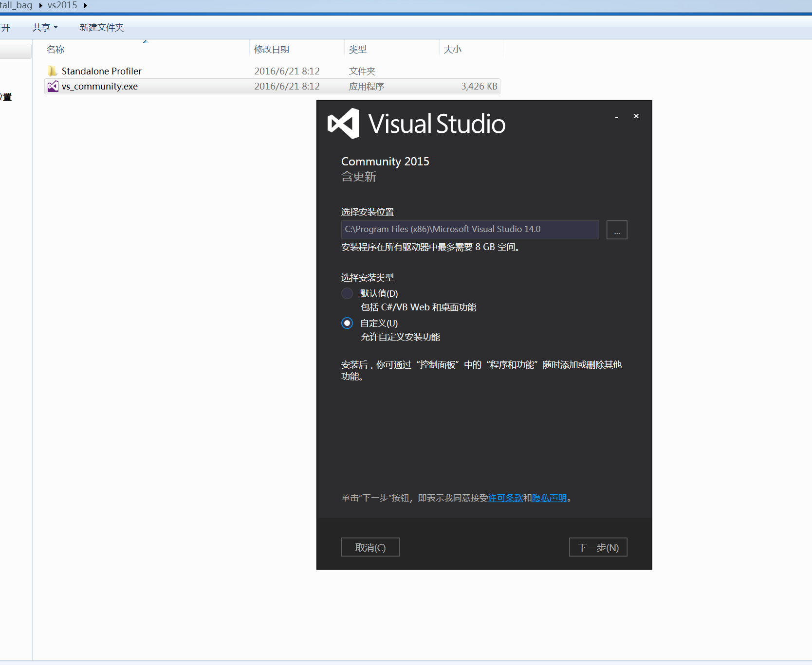Select the Standalone Profiler folder name
This screenshot has width=812, height=665.
(x=102, y=71)
